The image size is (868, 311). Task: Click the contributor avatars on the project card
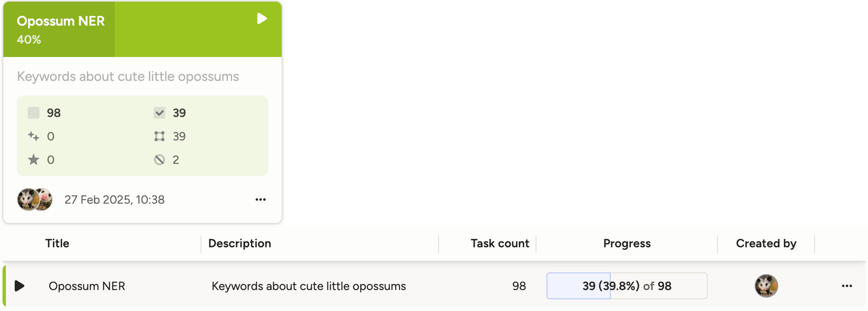35,200
